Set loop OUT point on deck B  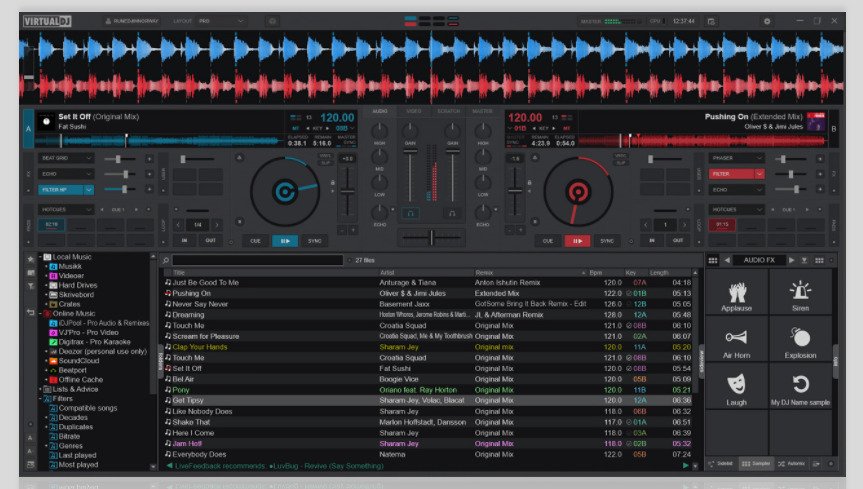[x=678, y=240]
